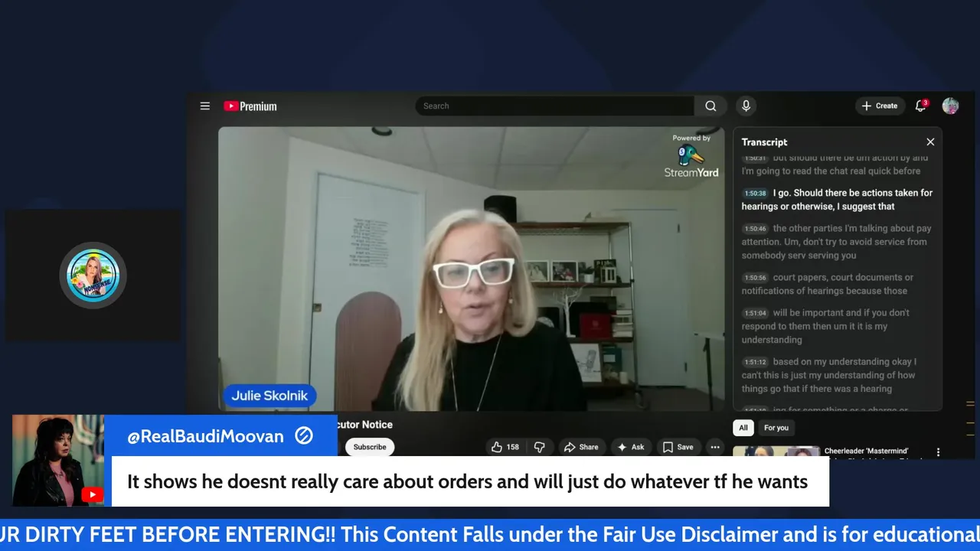980x551 pixels.
Task: Close the Transcript panel
Action: pos(930,142)
